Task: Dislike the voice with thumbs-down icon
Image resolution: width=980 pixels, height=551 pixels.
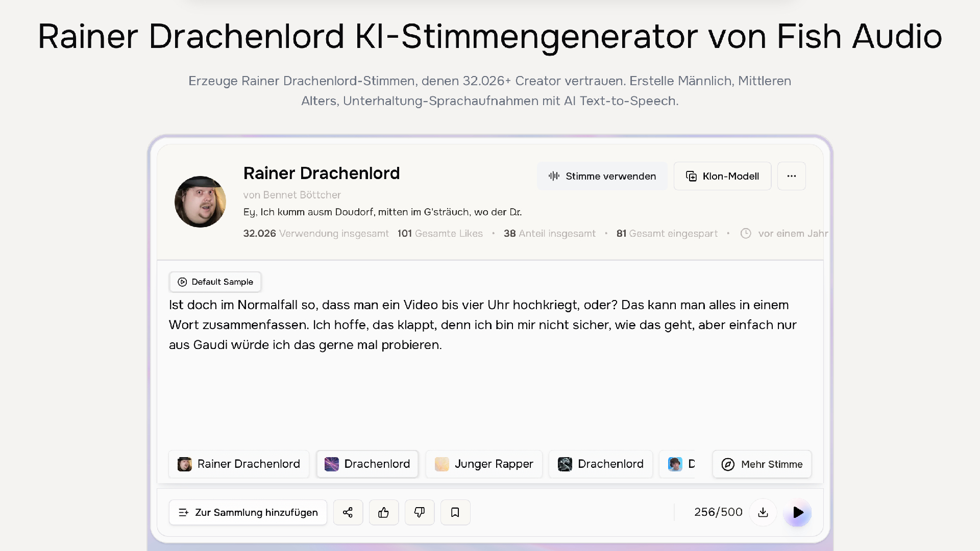Action: pos(420,512)
